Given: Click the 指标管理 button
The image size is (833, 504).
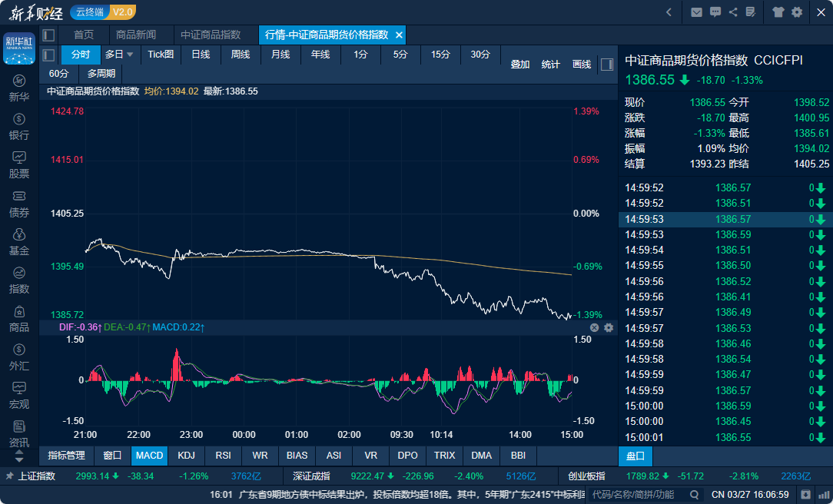Looking at the screenshot, I should (66, 456).
